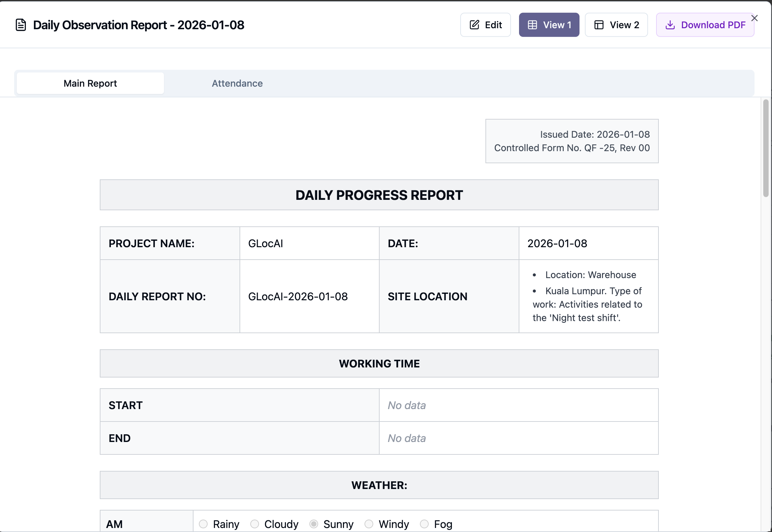The width and height of the screenshot is (772, 532).
Task: Select the Cloudy AM weather option
Action: click(x=255, y=524)
